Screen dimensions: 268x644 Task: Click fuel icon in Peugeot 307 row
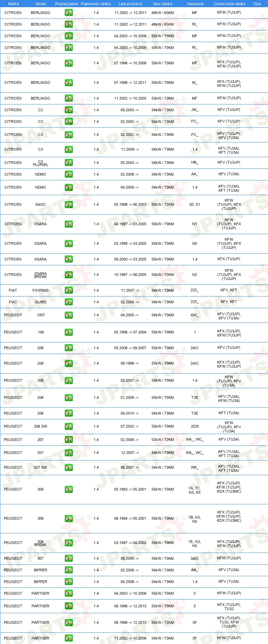click(69, 558)
